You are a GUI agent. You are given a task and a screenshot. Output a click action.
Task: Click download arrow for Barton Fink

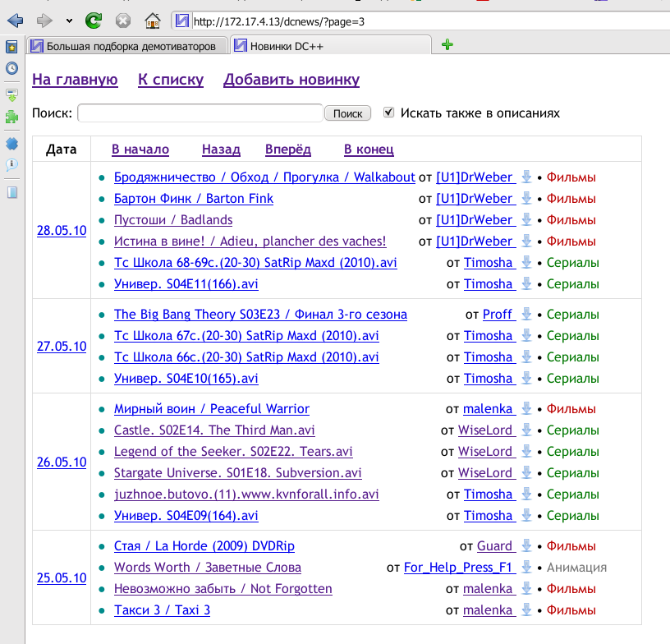pos(526,198)
